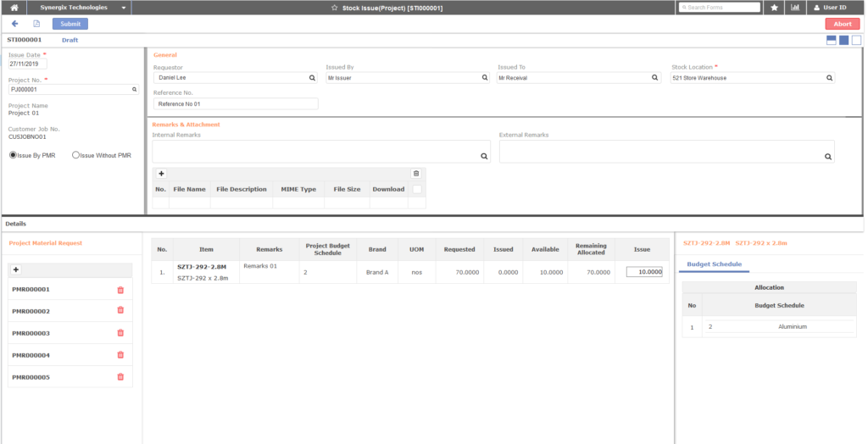Image resolution: width=868 pixels, height=444 pixels.
Task: Go back with the arrow icon
Action: click(15, 24)
